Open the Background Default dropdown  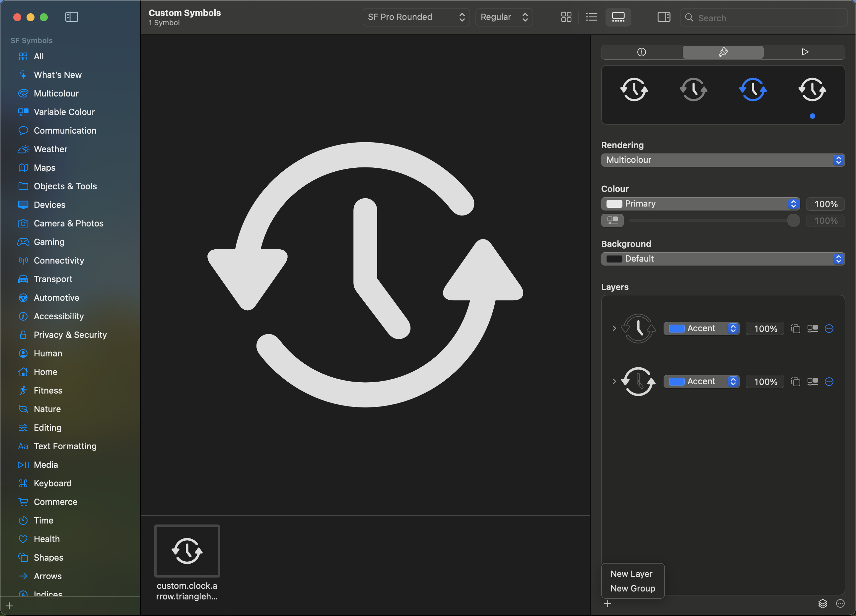723,259
